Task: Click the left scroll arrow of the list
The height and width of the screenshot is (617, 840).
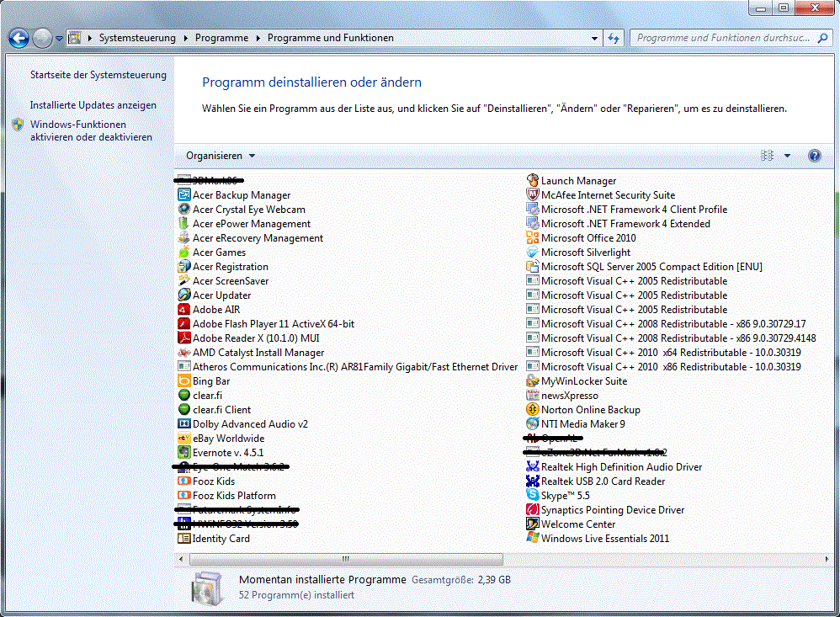Action: pos(181,559)
